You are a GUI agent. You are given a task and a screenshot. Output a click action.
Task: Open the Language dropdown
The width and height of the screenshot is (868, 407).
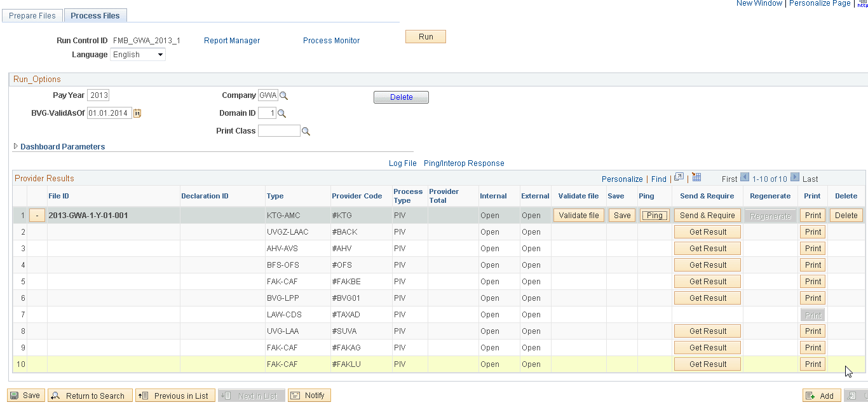coord(138,55)
